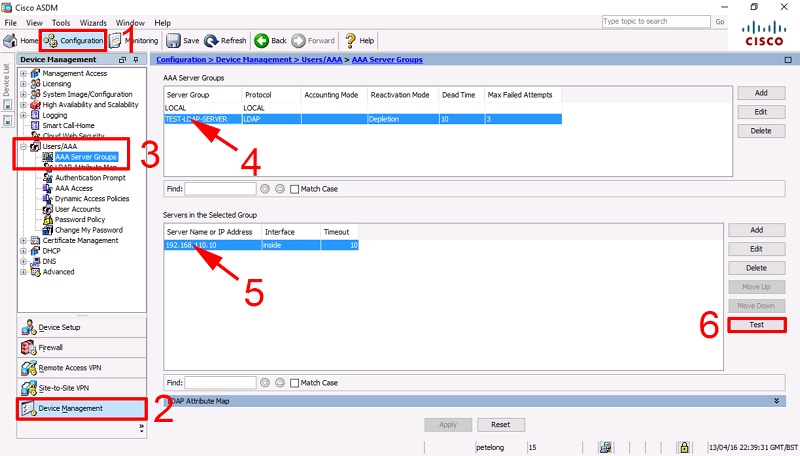The height and width of the screenshot is (456, 800).
Task: Expand the Logging tree node
Action: tap(23, 115)
